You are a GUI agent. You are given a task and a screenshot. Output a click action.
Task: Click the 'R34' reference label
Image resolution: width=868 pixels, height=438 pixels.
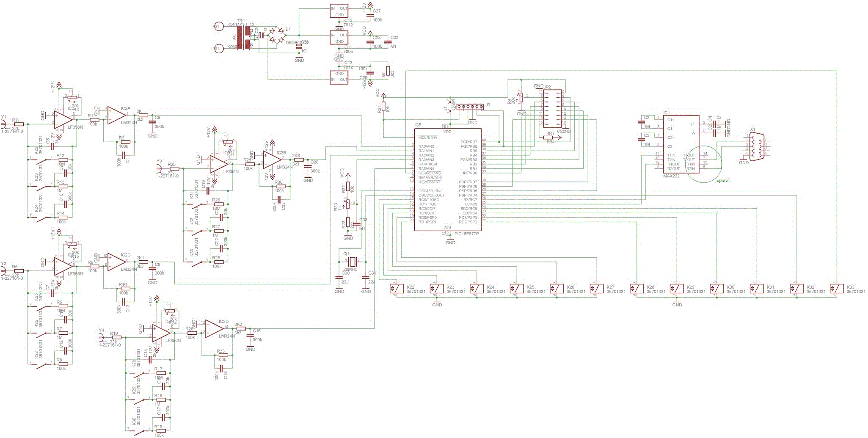[x=551, y=142]
